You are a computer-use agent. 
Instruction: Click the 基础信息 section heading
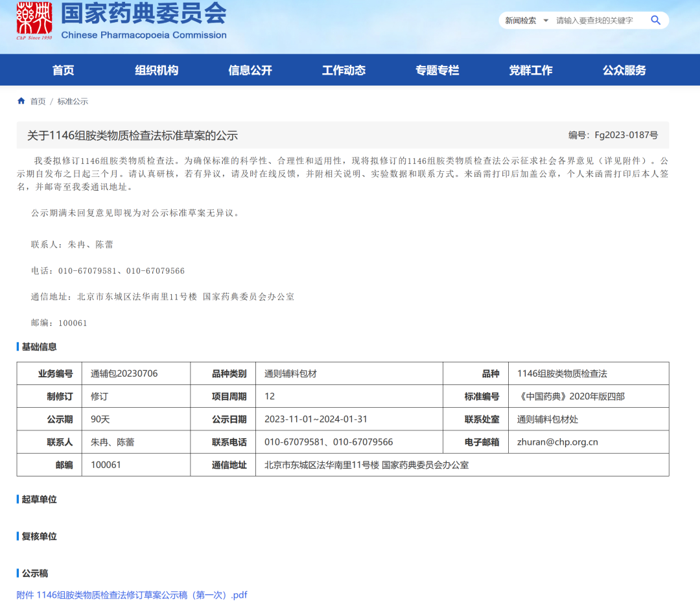(40, 347)
